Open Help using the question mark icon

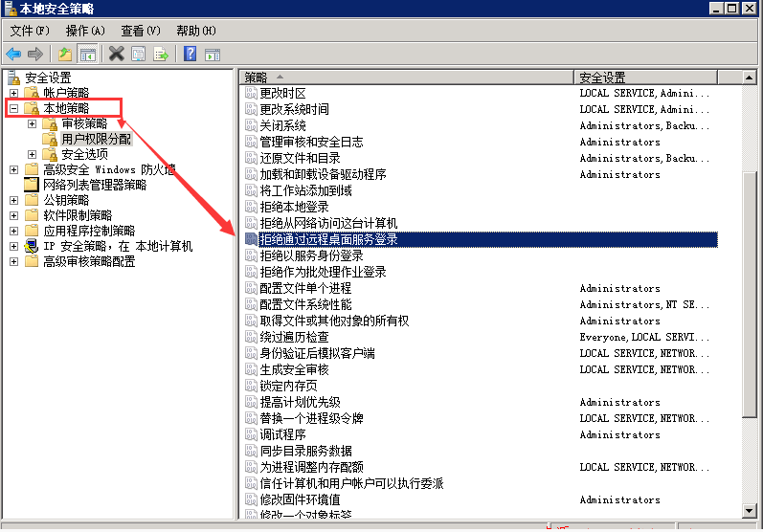click(191, 54)
